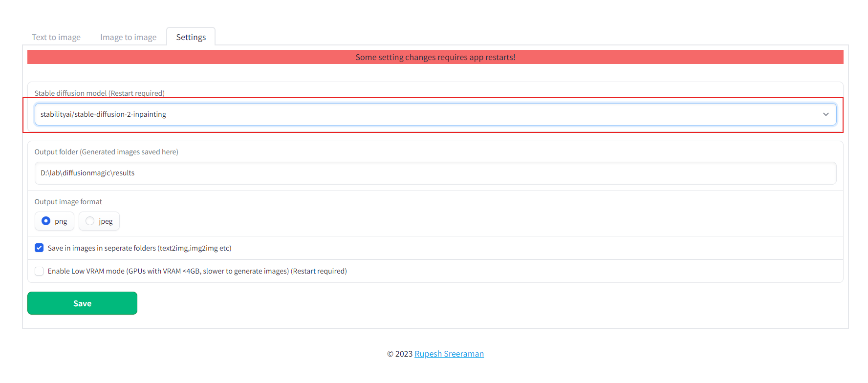Viewport: 868px width, 383px height.
Task: Click the dropdown chevron arrow for model selection
Action: pos(825,114)
